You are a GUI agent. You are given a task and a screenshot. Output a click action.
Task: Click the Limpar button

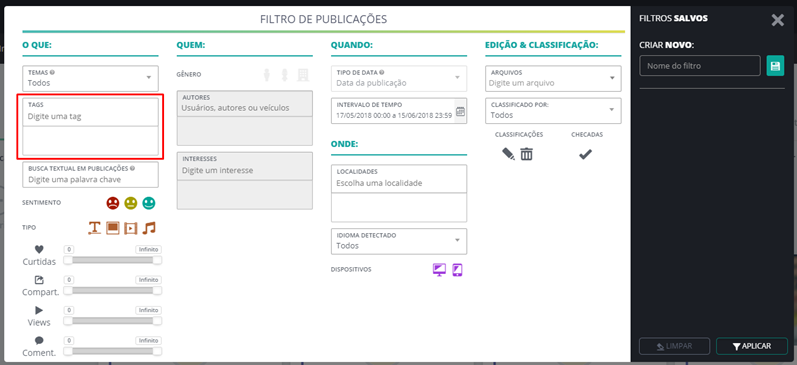pyautogui.click(x=674, y=346)
